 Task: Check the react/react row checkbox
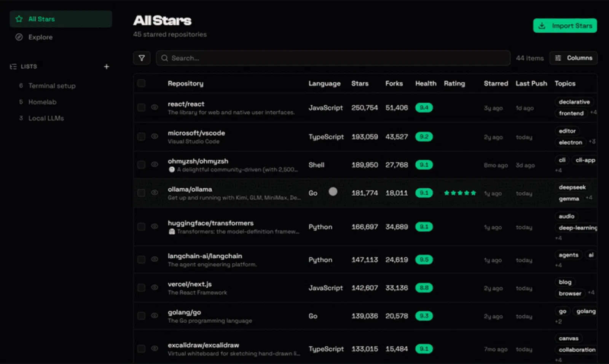point(141,108)
